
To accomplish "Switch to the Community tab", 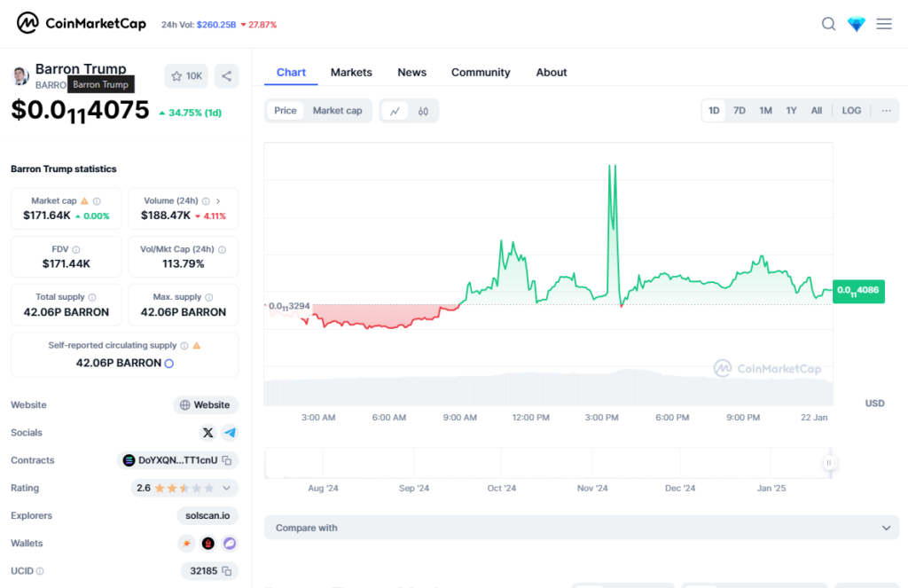I will click(481, 73).
